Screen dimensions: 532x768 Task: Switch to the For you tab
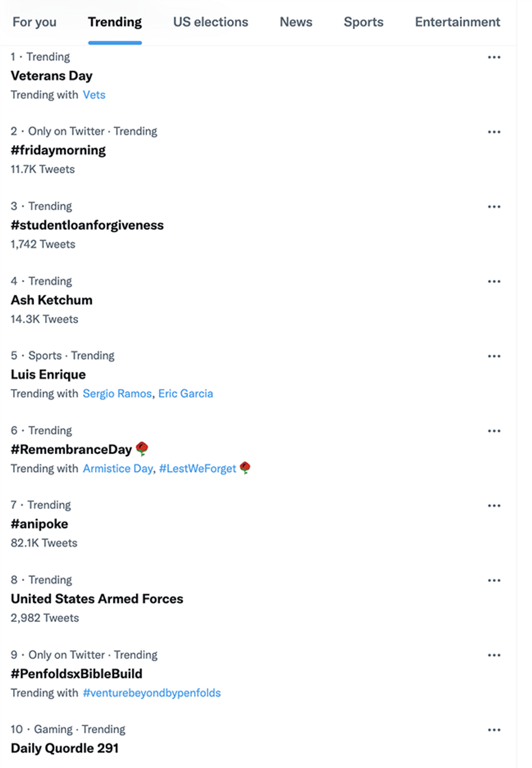(x=35, y=22)
